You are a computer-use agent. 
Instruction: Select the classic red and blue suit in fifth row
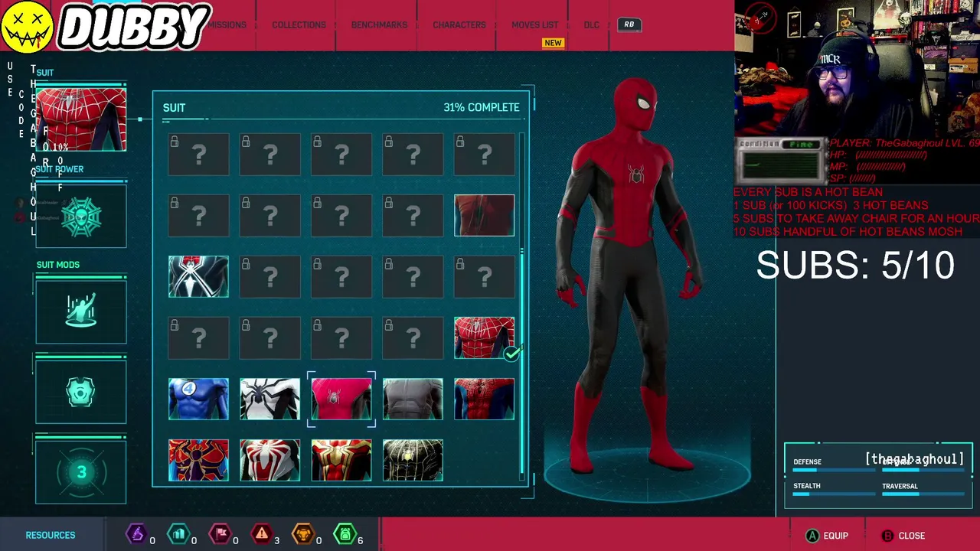[x=484, y=399]
